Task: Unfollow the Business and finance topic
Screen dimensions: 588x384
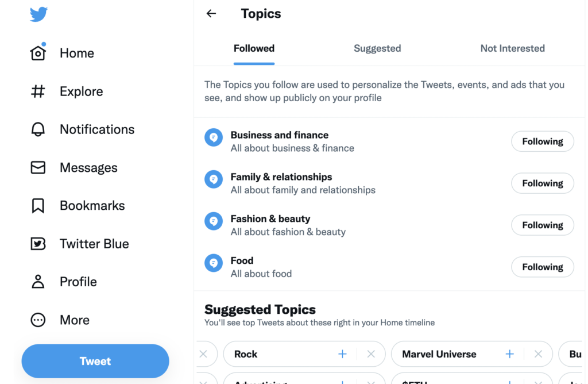Action: click(542, 141)
